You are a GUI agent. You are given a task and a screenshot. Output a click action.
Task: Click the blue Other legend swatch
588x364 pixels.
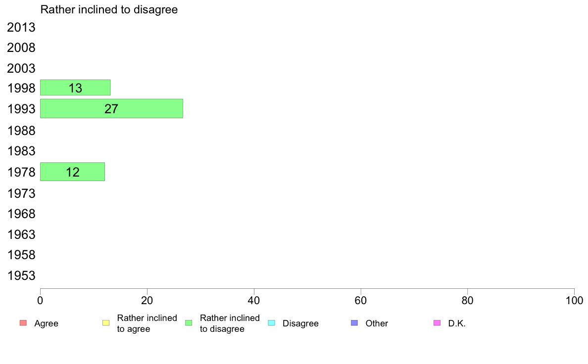click(x=354, y=323)
